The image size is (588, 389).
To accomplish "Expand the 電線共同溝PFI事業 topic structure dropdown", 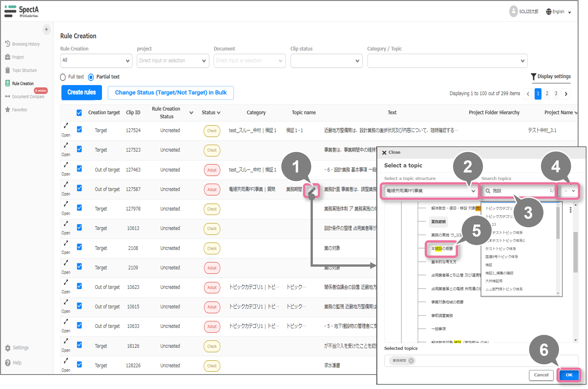I will pyautogui.click(x=430, y=191).
